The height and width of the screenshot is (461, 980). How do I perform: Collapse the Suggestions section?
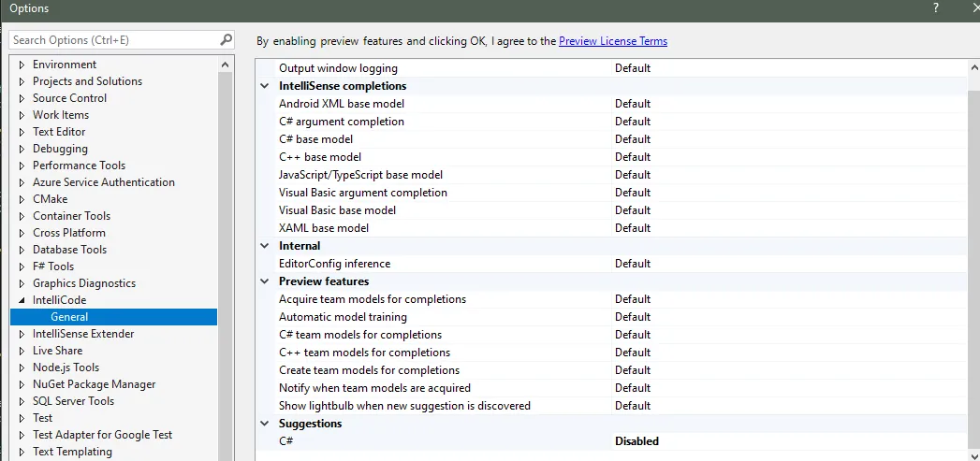pyautogui.click(x=265, y=424)
